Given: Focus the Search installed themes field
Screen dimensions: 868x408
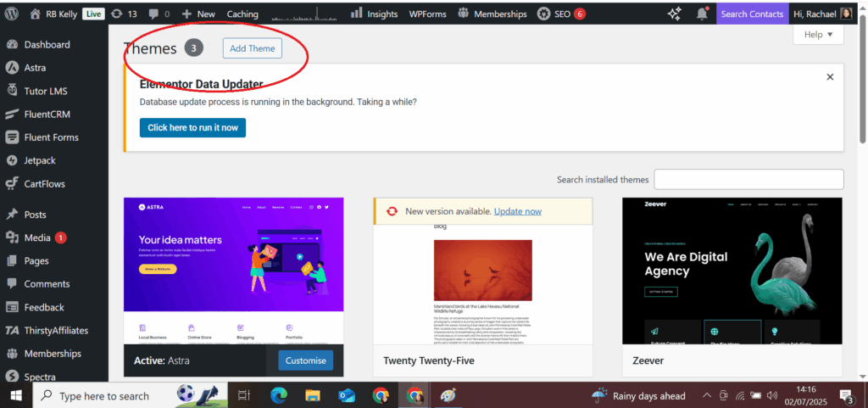Looking at the screenshot, I should (749, 179).
